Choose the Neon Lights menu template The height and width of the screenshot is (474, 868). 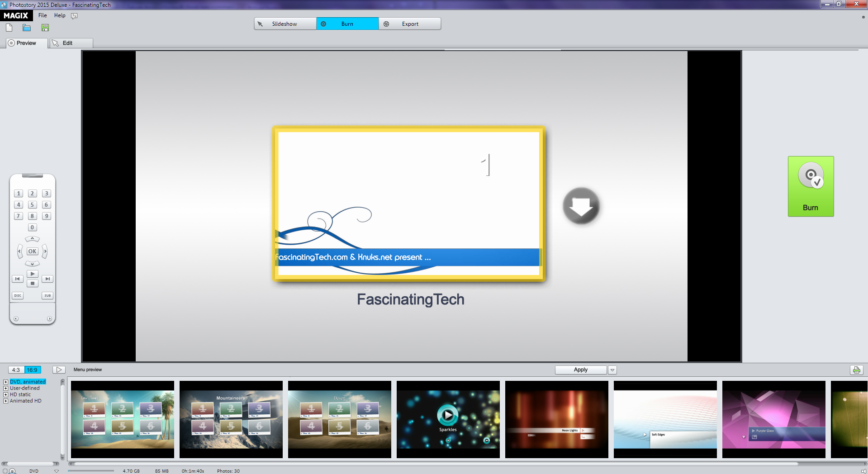[557, 419]
